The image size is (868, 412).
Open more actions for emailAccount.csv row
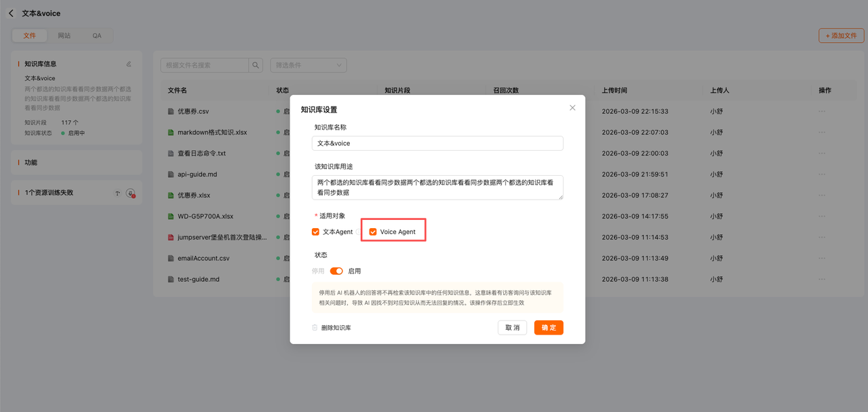pos(822,258)
